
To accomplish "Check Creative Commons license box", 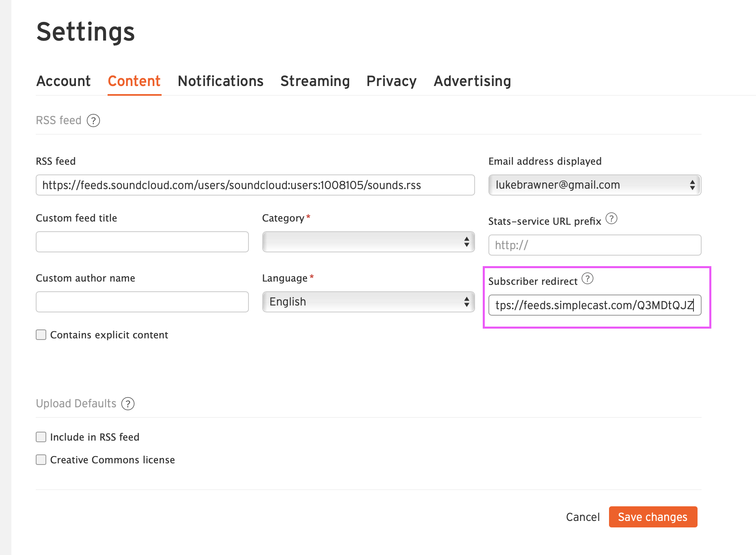I will [x=41, y=460].
